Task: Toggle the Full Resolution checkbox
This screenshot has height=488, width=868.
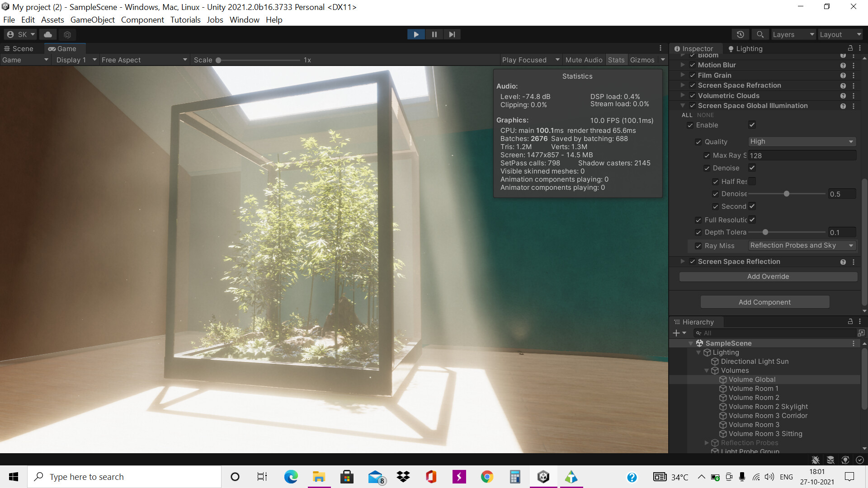Action: coord(752,220)
